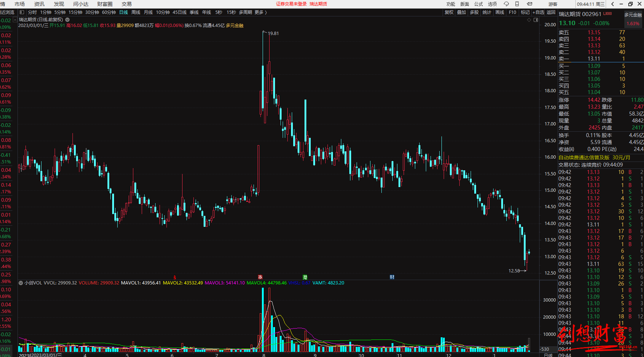Click the 买一 13.09 bid price row
This screenshot has width=644, height=357.
point(601,66)
